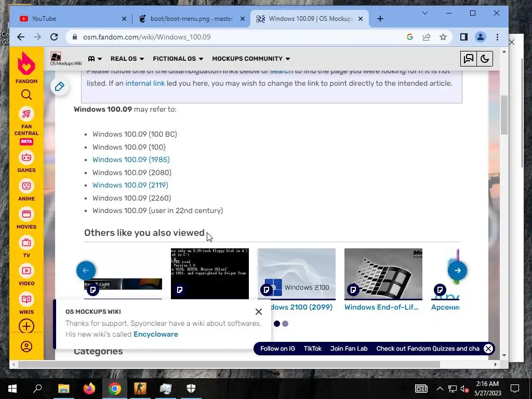Image resolution: width=532 pixels, height=399 pixels.
Task: Click the start-a-wiki plus icon
Action: (x=26, y=326)
